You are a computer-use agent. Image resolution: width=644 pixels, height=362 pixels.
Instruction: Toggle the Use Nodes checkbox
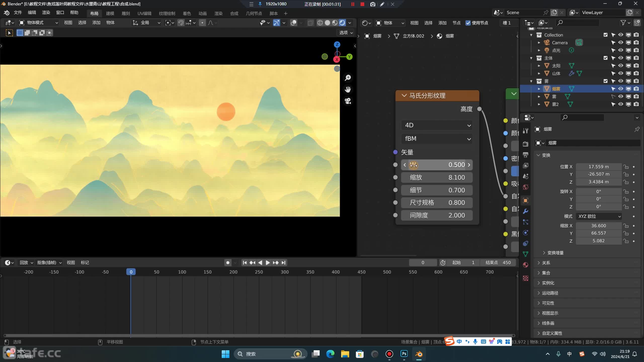(468, 23)
